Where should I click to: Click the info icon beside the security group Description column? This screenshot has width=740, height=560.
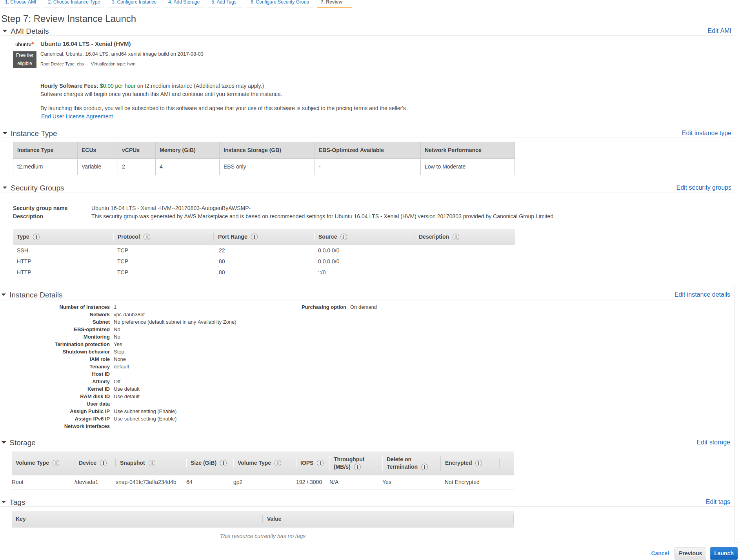pos(456,237)
